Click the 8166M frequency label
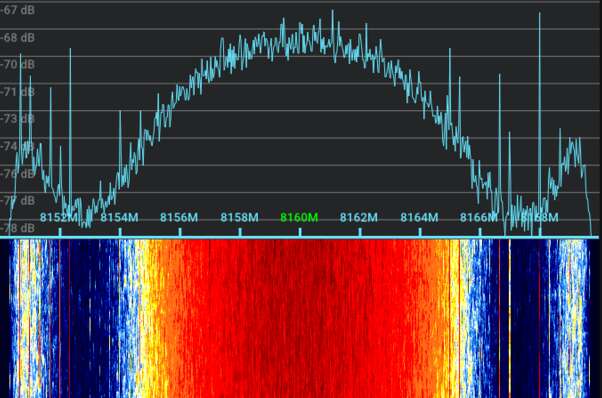The width and height of the screenshot is (602, 398). 479,218
